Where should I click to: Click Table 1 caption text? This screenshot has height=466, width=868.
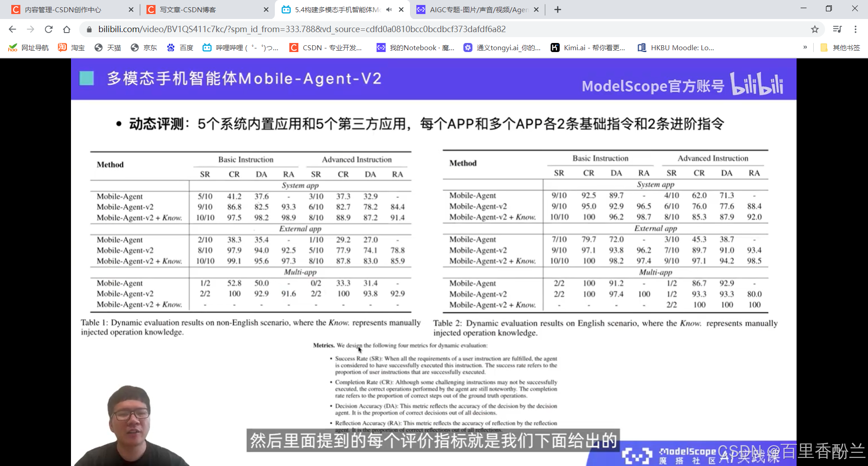250,327
